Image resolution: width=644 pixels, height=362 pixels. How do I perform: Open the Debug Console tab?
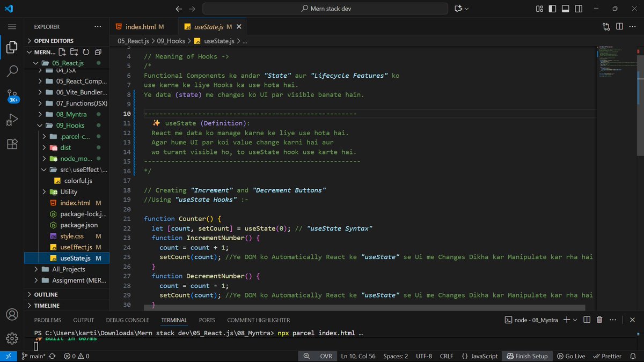(x=128, y=320)
